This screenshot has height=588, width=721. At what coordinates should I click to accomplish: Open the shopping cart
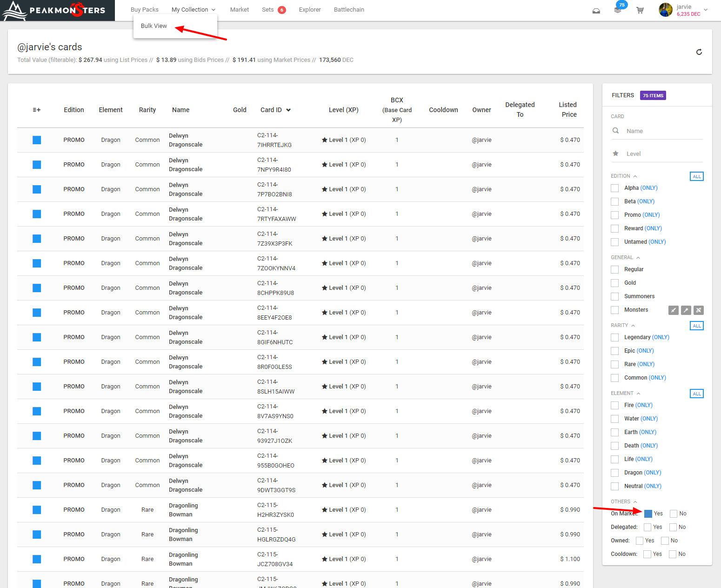pyautogui.click(x=640, y=10)
